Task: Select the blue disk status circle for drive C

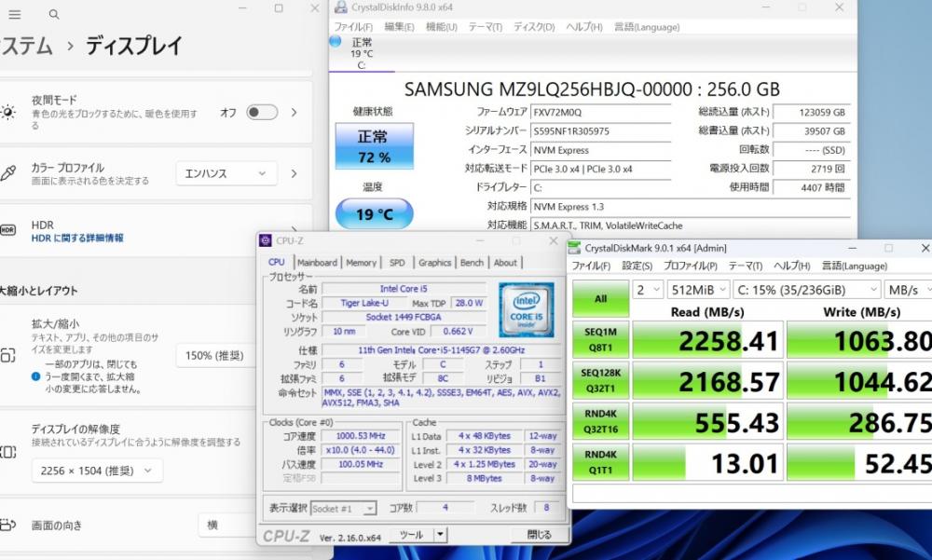Action: pyautogui.click(x=336, y=42)
